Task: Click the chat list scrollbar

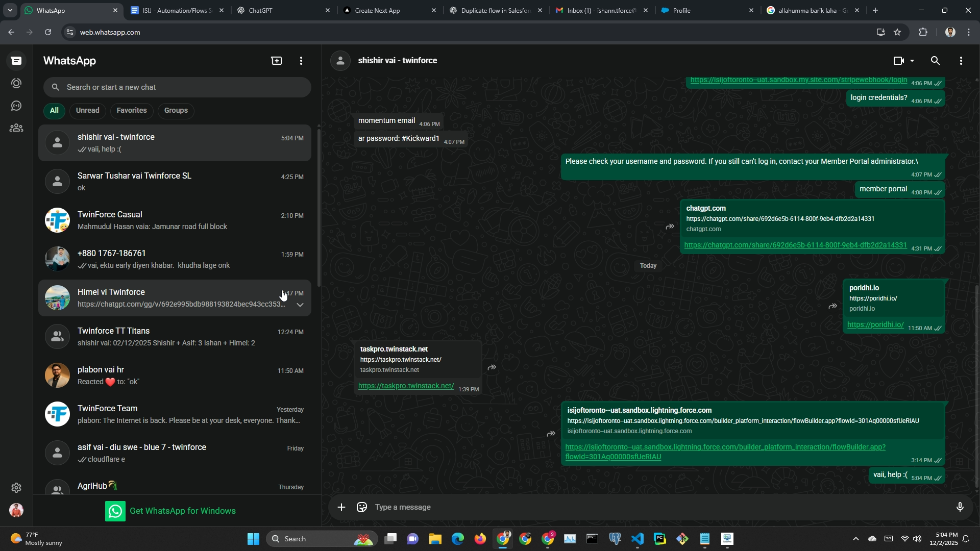Action: pyautogui.click(x=319, y=204)
